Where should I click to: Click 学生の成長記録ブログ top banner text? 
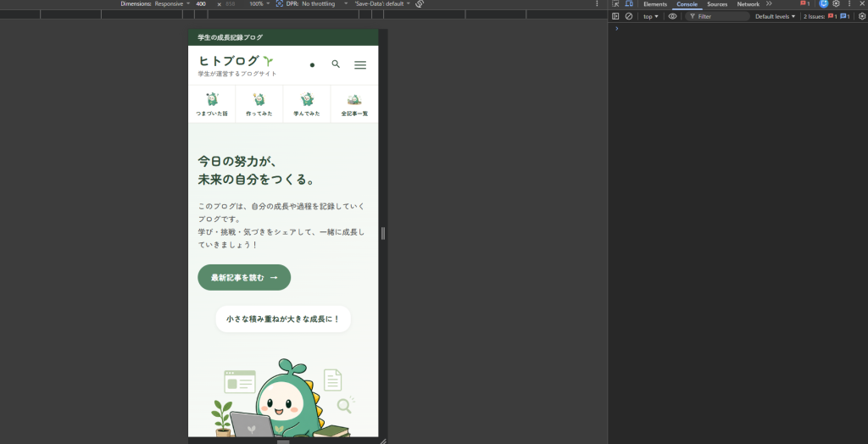click(x=231, y=37)
